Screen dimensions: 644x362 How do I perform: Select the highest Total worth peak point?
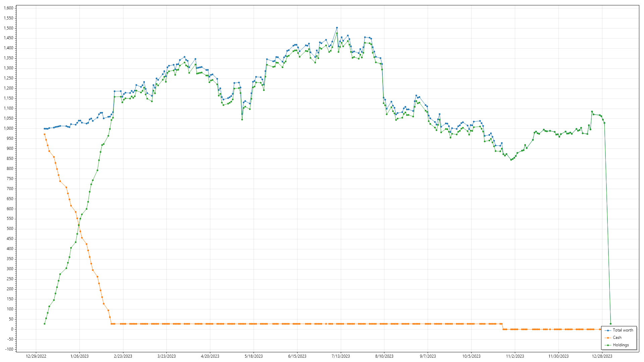[x=337, y=28]
